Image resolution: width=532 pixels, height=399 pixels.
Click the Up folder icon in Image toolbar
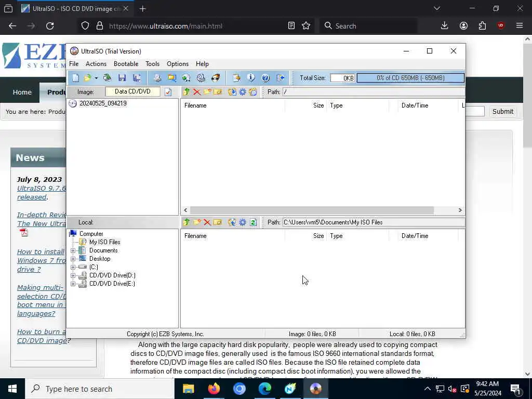pos(187,92)
